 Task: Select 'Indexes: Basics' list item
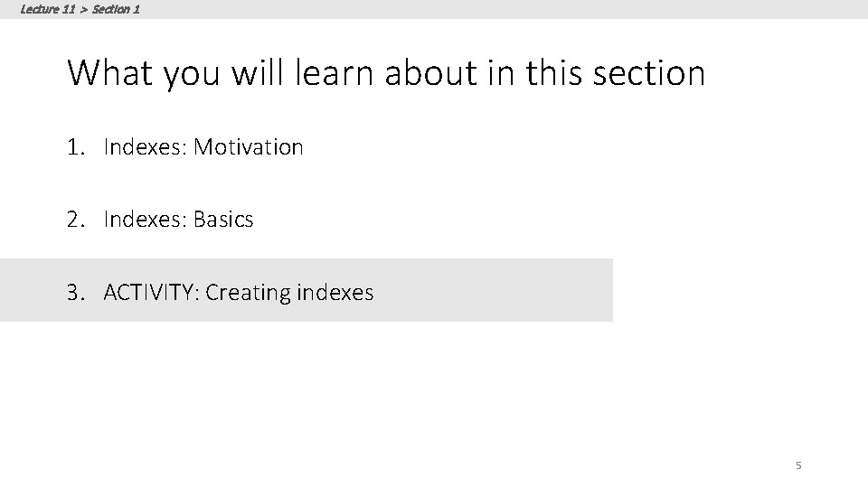click(x=178, y=220)
